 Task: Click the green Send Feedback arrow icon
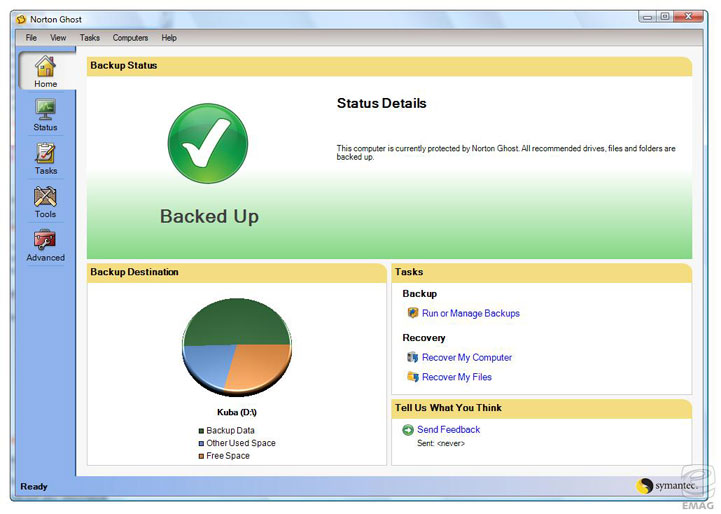click(x=408, y=430)
